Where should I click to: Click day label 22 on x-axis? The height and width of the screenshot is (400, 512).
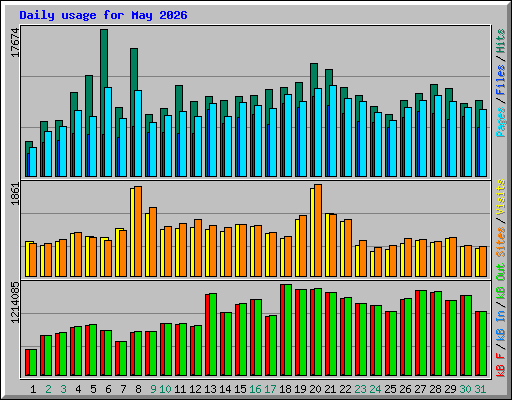point(345,389)
